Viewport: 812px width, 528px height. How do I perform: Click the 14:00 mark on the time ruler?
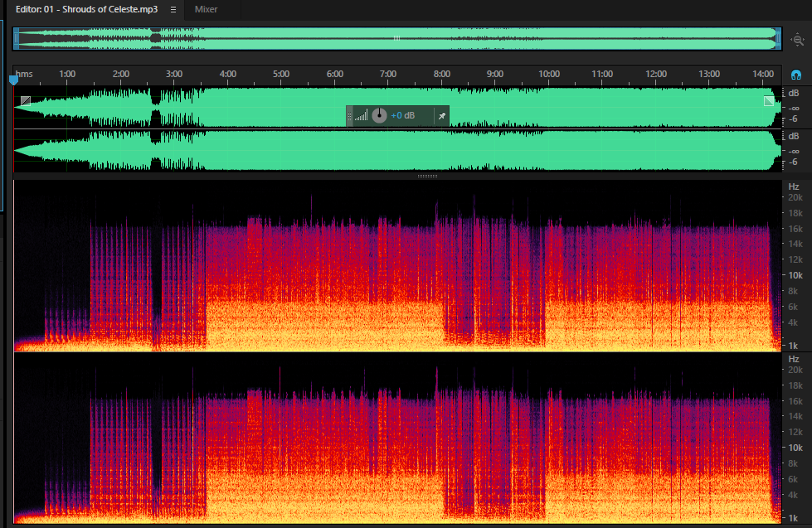763,74
